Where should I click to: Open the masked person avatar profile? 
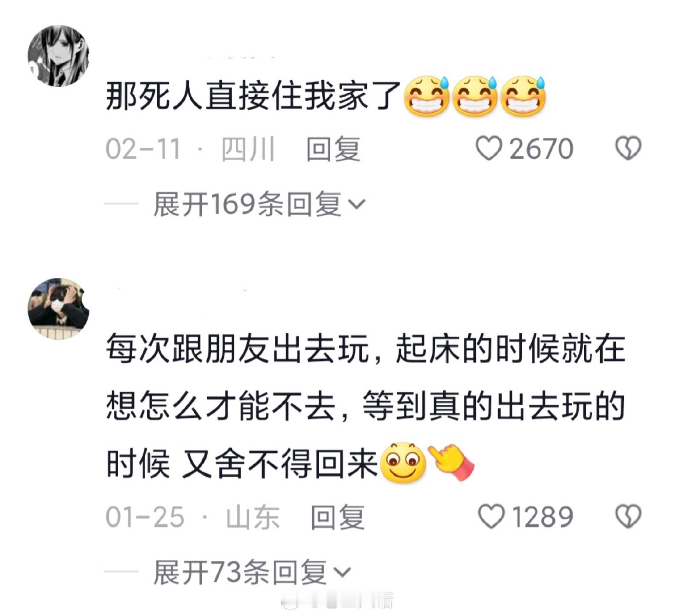coord(58,309)
